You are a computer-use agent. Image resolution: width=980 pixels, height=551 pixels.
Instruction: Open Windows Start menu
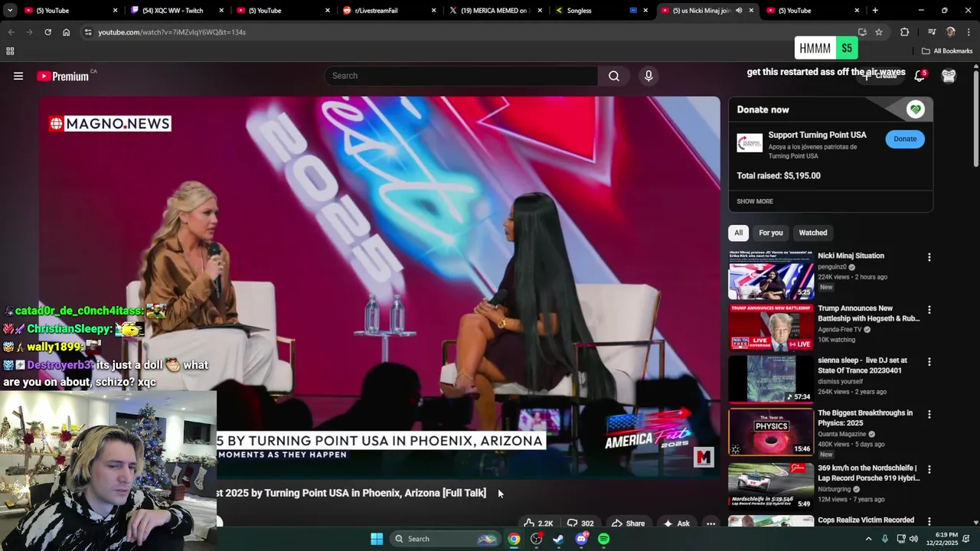pos(377,539)
